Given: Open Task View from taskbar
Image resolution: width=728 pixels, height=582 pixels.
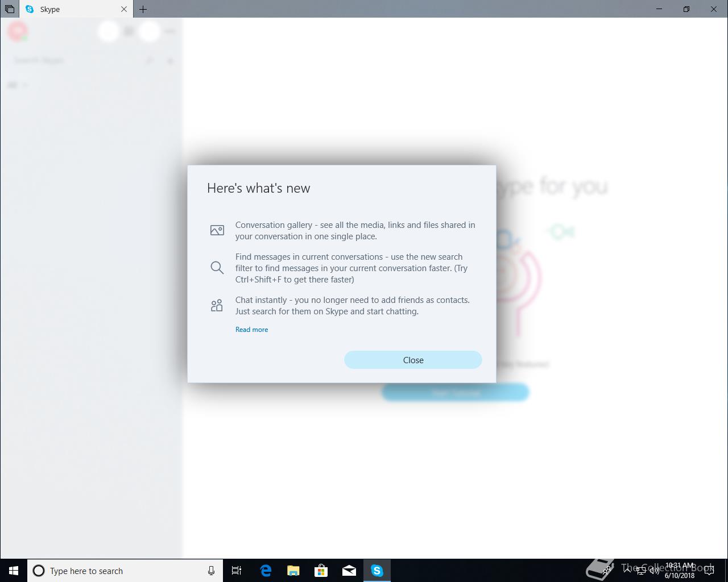Looking at the screenshot, I should 237,571.
